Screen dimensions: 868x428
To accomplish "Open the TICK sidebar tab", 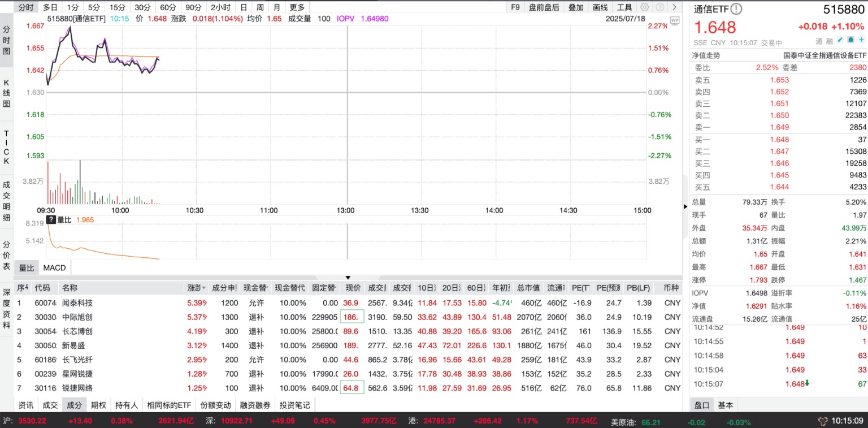I will (6, 148).
